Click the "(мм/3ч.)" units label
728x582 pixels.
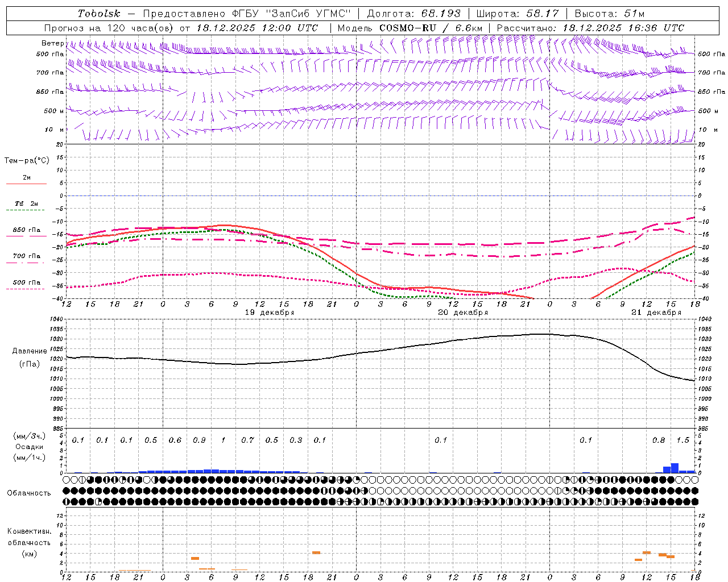tap(29, 436)
